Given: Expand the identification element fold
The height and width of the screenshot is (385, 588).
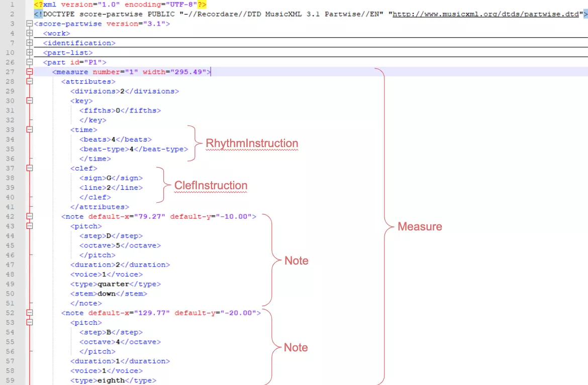Looking at the screenshot, I should click(x=29, y=43).
